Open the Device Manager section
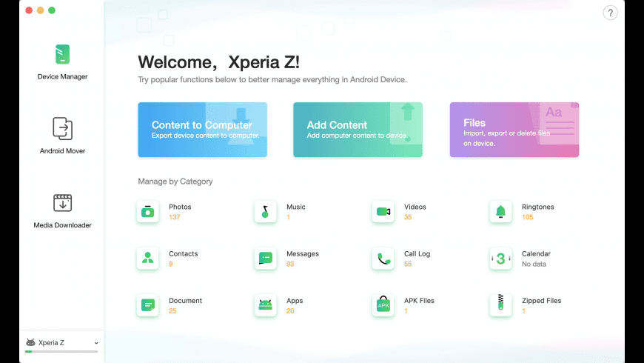The image size is (644, 363). coord(62,62)
